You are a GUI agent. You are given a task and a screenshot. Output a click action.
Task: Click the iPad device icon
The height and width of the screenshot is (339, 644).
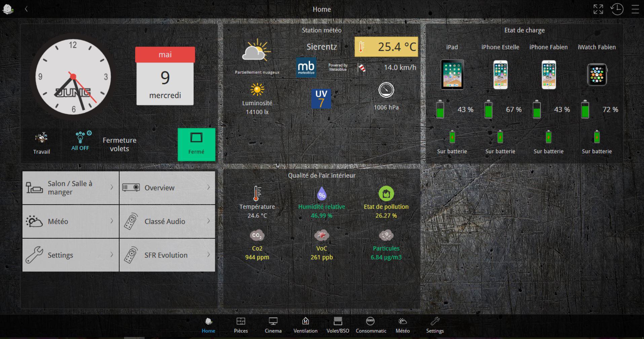(x=452, y=75)
